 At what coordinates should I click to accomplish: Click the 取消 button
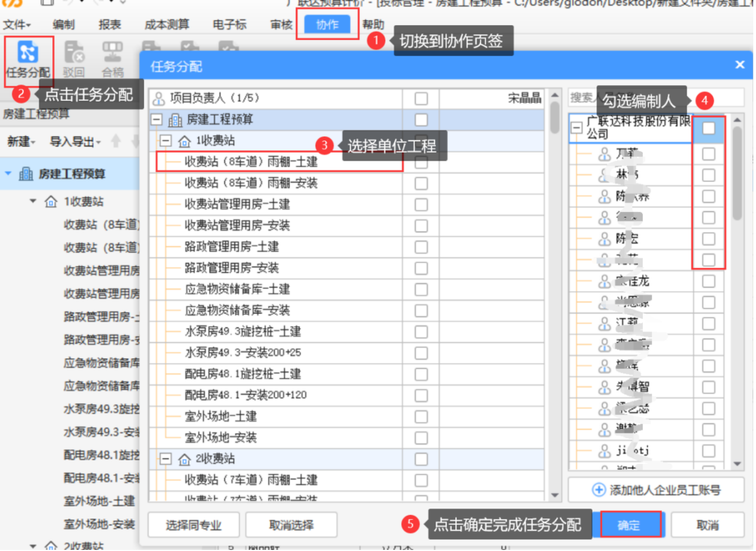pyautogui.click(x=707, y=525)
